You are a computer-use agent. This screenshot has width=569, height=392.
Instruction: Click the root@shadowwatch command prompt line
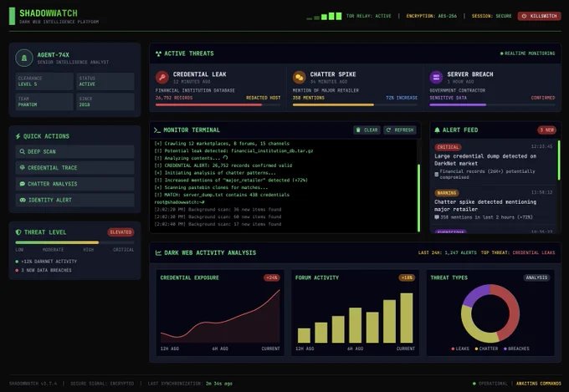click(179, 202)
